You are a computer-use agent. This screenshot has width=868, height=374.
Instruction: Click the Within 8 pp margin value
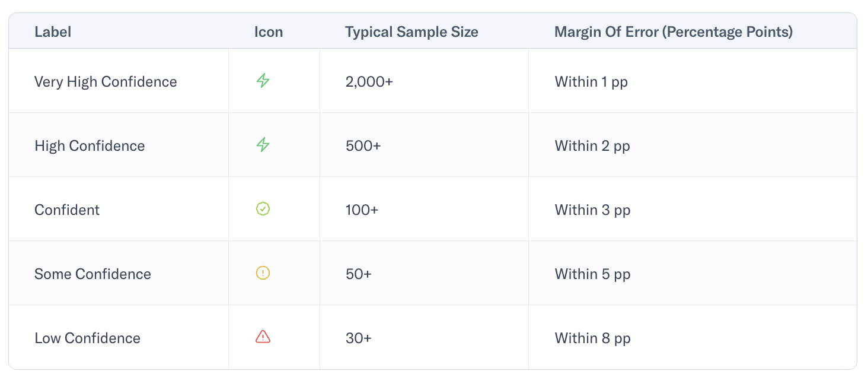click(x=592, y=338)
